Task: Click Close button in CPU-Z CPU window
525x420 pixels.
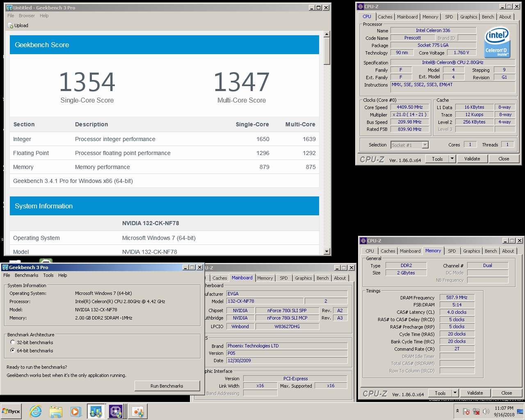Action: point(504,159)
